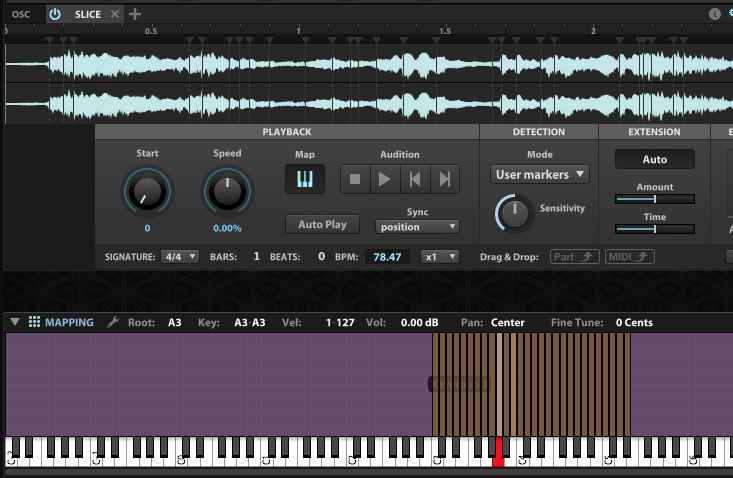The width and height of the screenshot is (733, 478).
Task: Select the highlighted slice zone in mapping
Action: point(499,384)
